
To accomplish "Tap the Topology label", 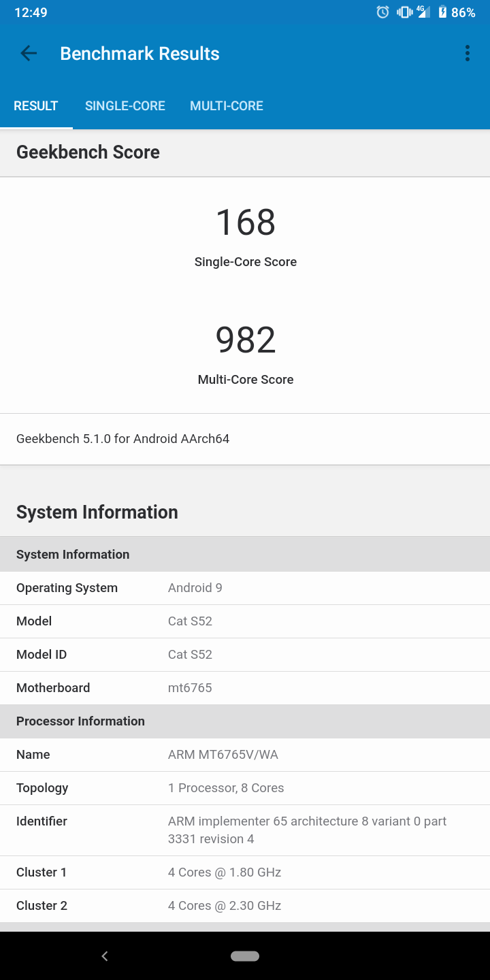I will 42,788.
